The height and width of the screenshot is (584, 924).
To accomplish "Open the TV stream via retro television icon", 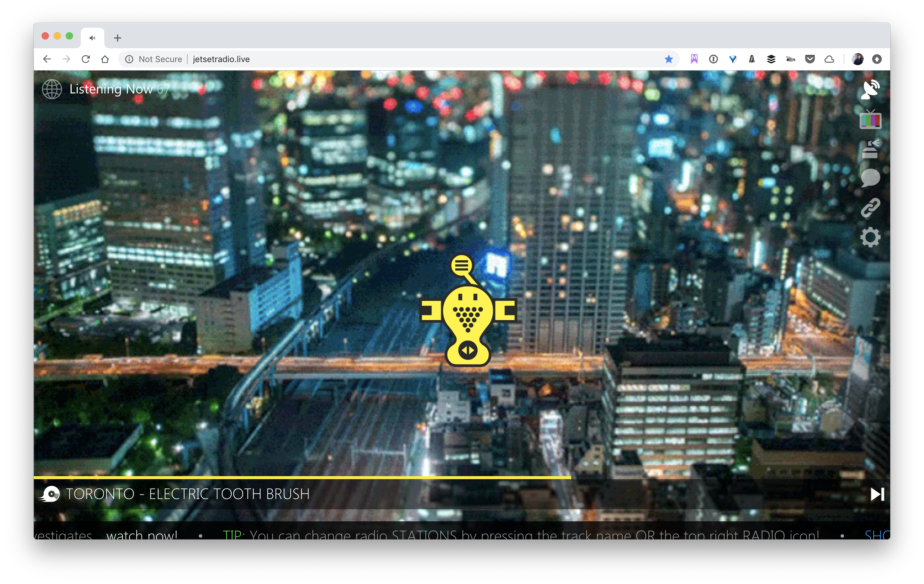I will point(870,120).
